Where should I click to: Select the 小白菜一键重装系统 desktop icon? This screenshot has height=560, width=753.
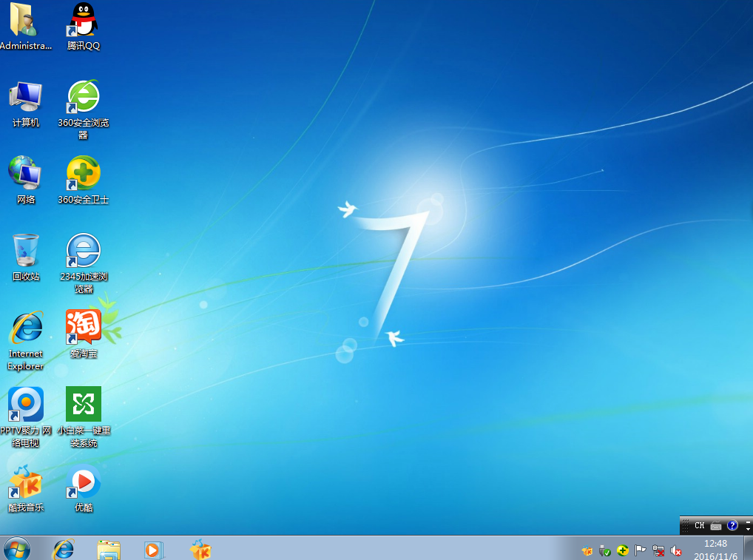tap(84, 417)
